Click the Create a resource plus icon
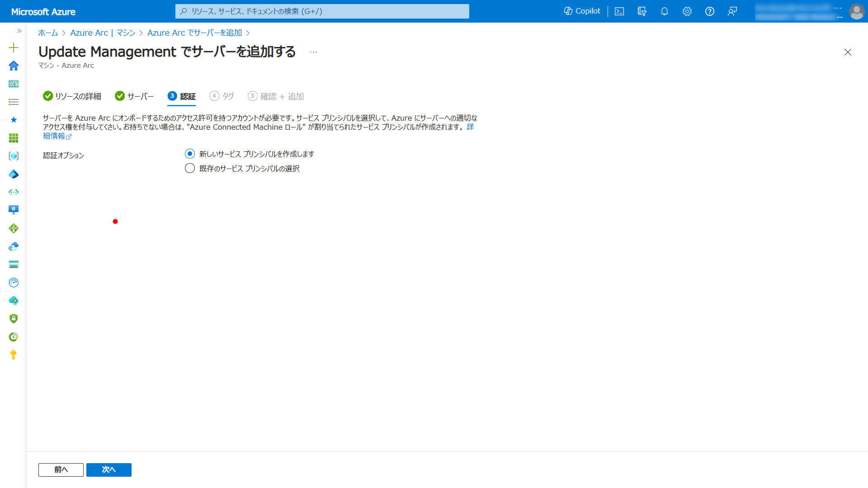Image resolution: width=868 pixels, height=488 pixels. (14, 47)
